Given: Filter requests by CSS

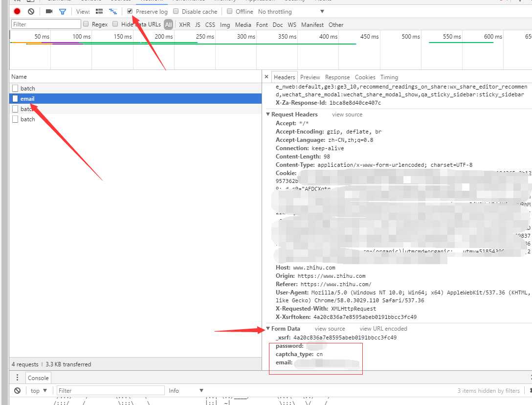Looking at the screenshot, I should (x=210, y=24).
